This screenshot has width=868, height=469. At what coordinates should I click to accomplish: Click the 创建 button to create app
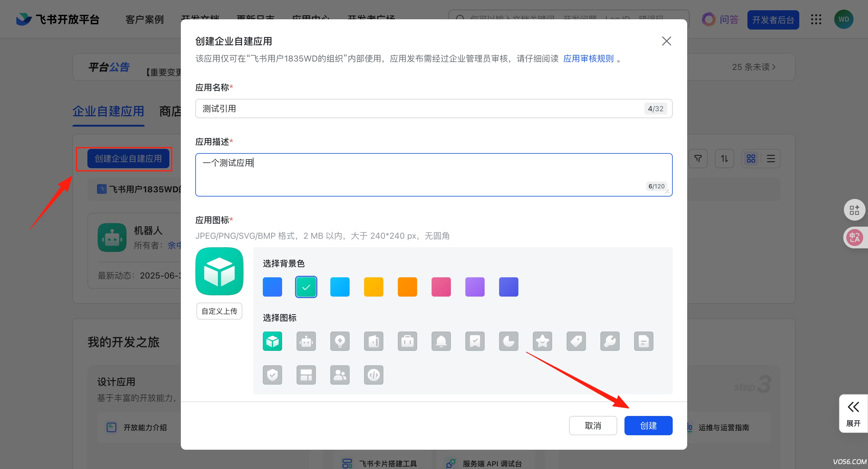coord(648,426)
